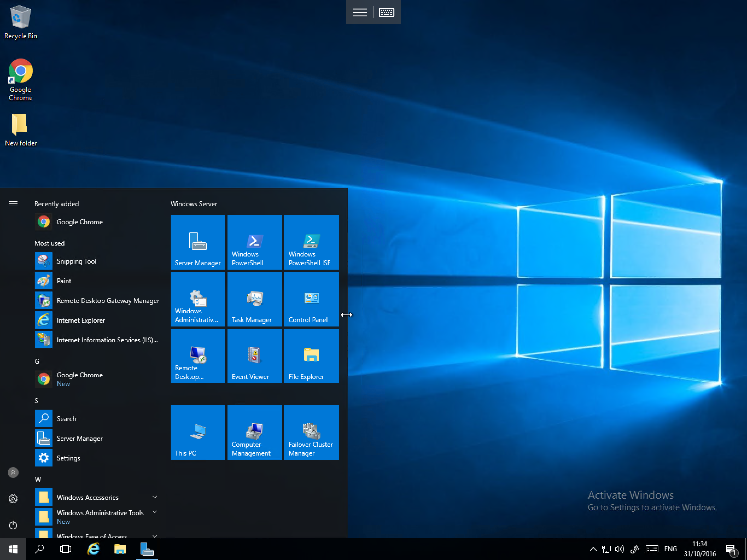Click the user account icon in Start

point(13,472)
